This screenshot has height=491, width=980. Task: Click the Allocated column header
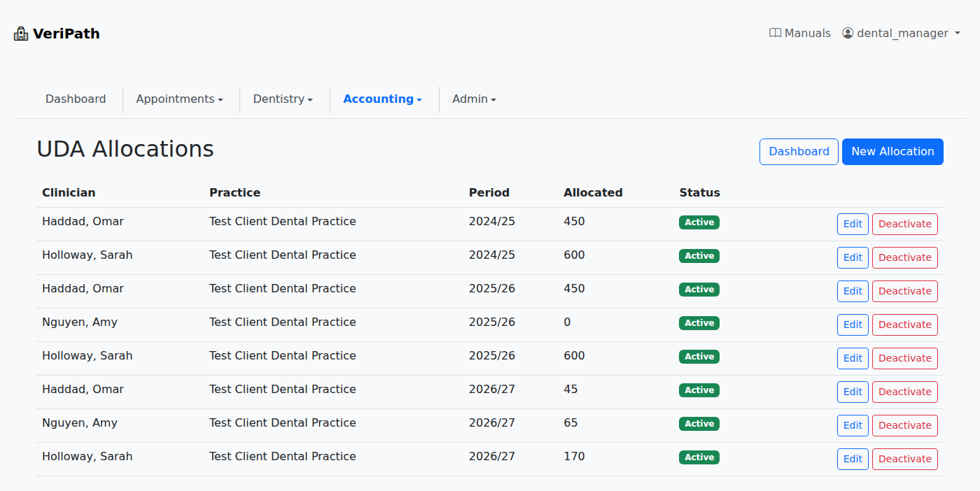(x=593, y=192)
